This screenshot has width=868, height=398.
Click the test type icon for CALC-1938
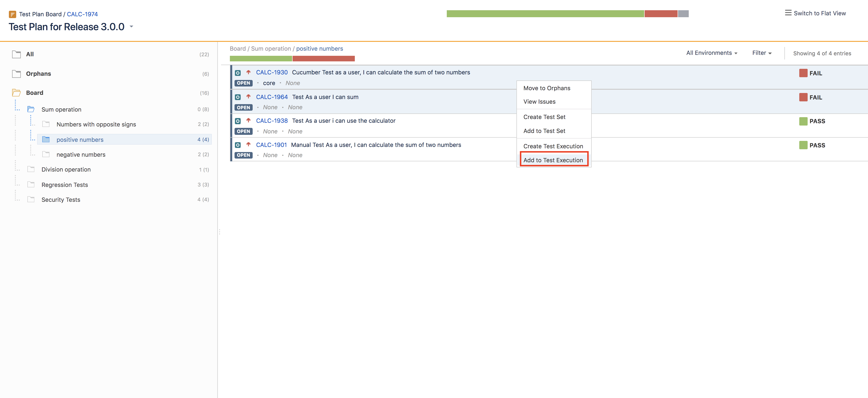(238, 121)
